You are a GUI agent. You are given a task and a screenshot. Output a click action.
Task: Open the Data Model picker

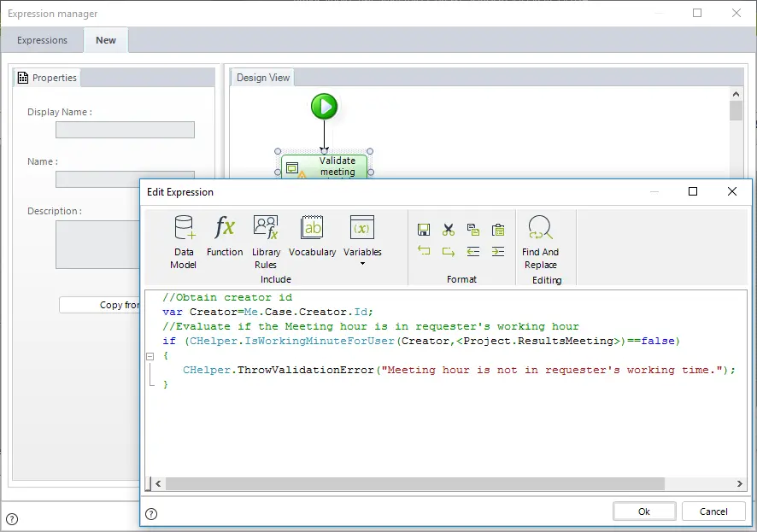(184, 242)
